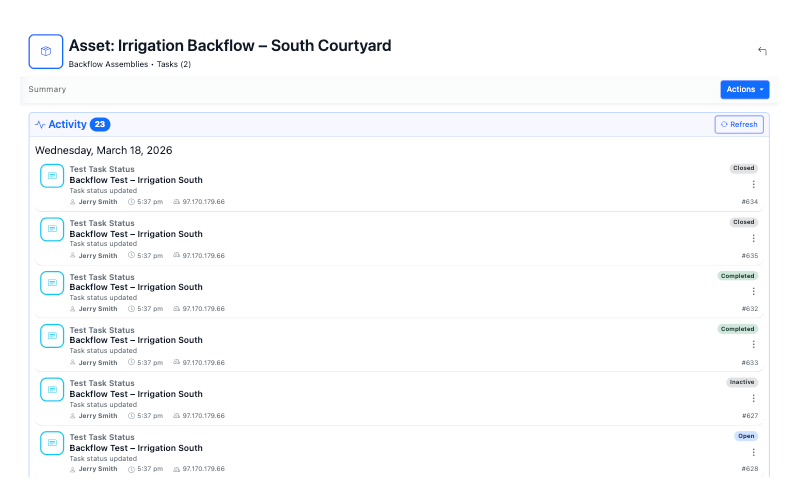Open three-dot menu for entry #634
The image size is (800, 500).
754,184
